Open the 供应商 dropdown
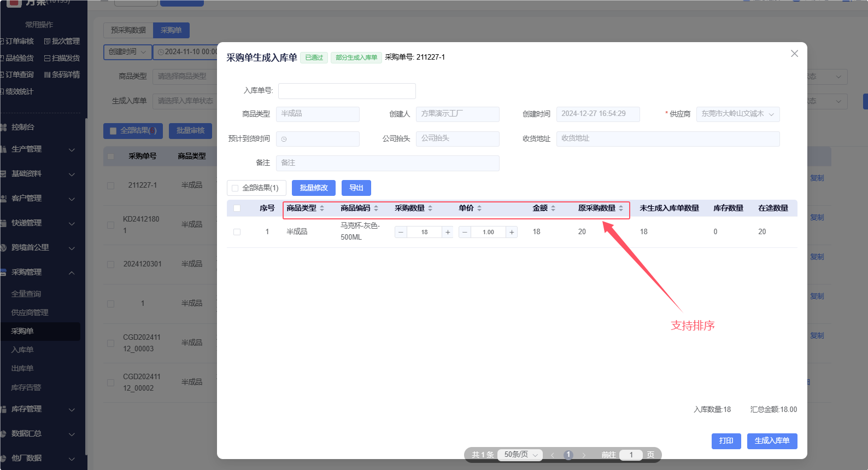 click(737, 114)
